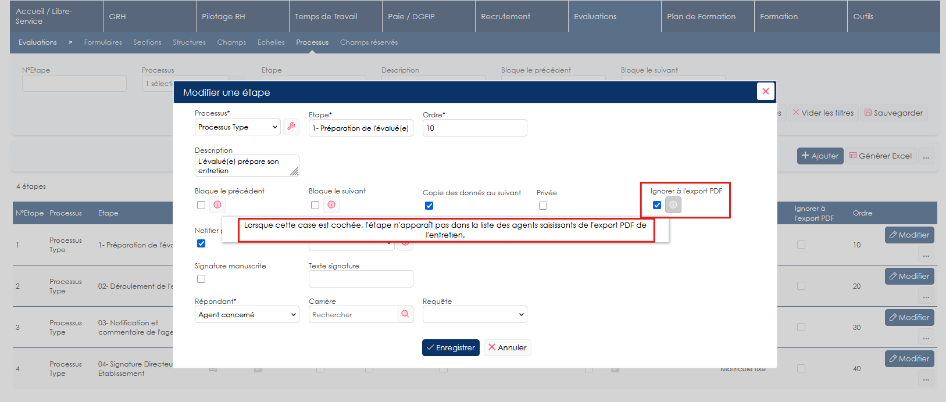Toggle Ignorer à l'export PDF for Ordre 40 row
The height and width of the screenshot is (402, 946).
801,368
